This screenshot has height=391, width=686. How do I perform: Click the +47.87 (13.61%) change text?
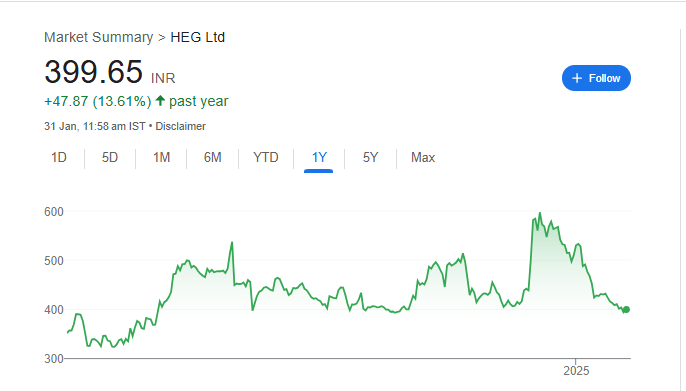[98, 101]
